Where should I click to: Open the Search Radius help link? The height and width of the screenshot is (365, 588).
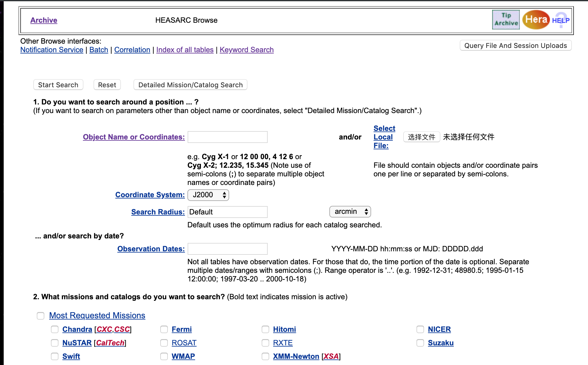pyautogui.click(x=158, y=212)
